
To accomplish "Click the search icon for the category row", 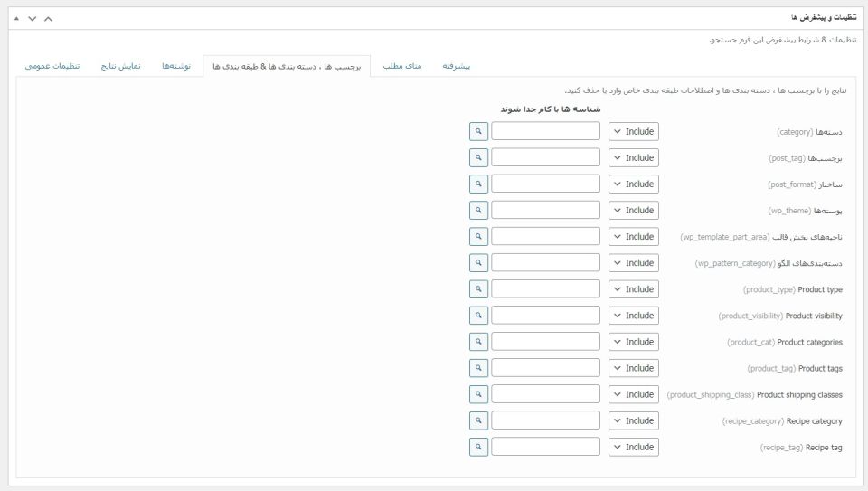I will [479, 131].
